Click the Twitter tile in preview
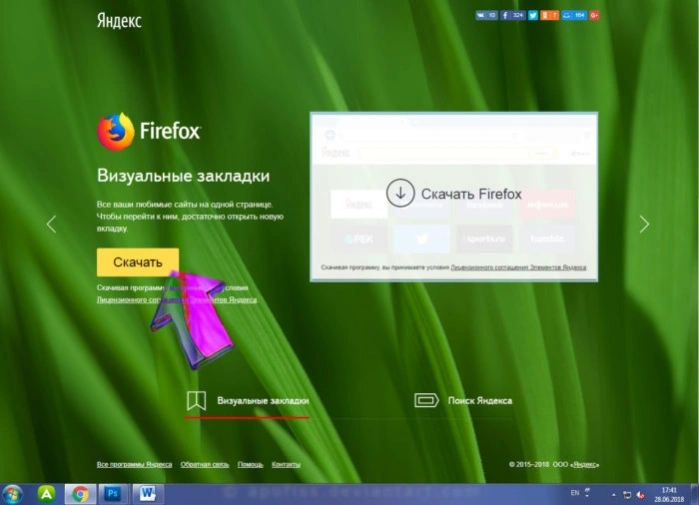 [422, 239]
